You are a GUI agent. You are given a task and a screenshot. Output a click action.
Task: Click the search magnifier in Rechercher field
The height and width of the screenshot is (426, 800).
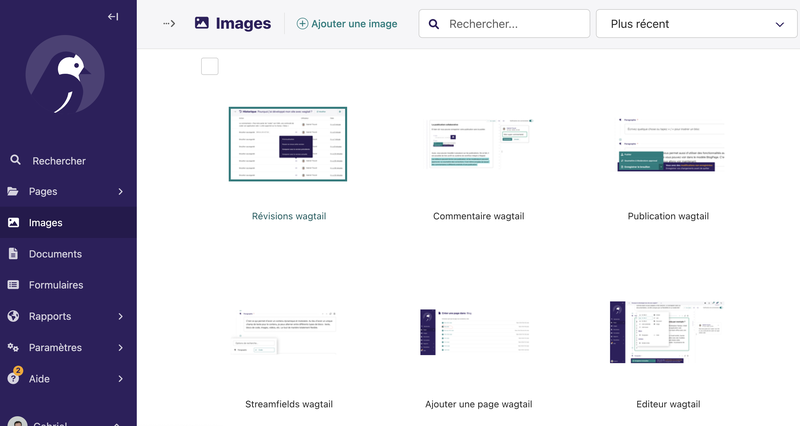[434, 24]
